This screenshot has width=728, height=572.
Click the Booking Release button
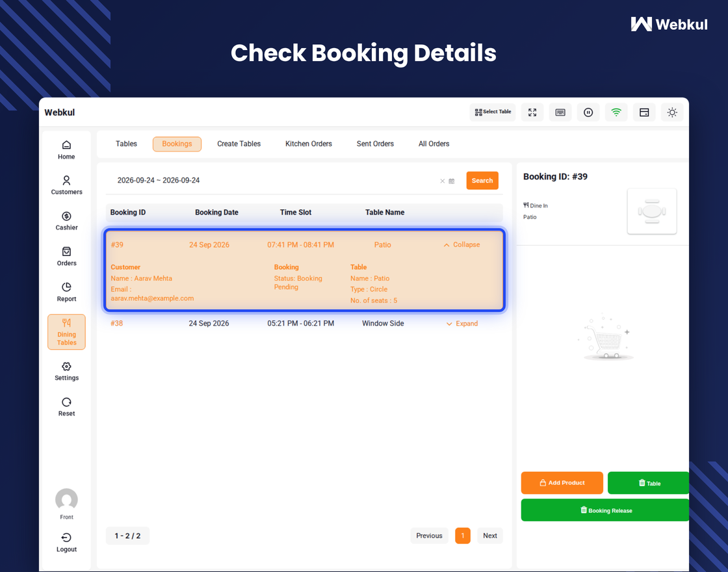point(605,510)
